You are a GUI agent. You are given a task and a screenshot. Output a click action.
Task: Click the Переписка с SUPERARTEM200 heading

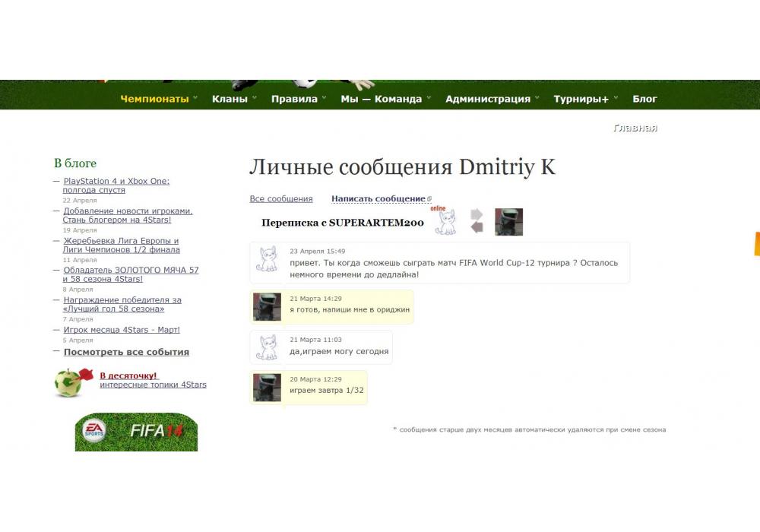[343, 223]
